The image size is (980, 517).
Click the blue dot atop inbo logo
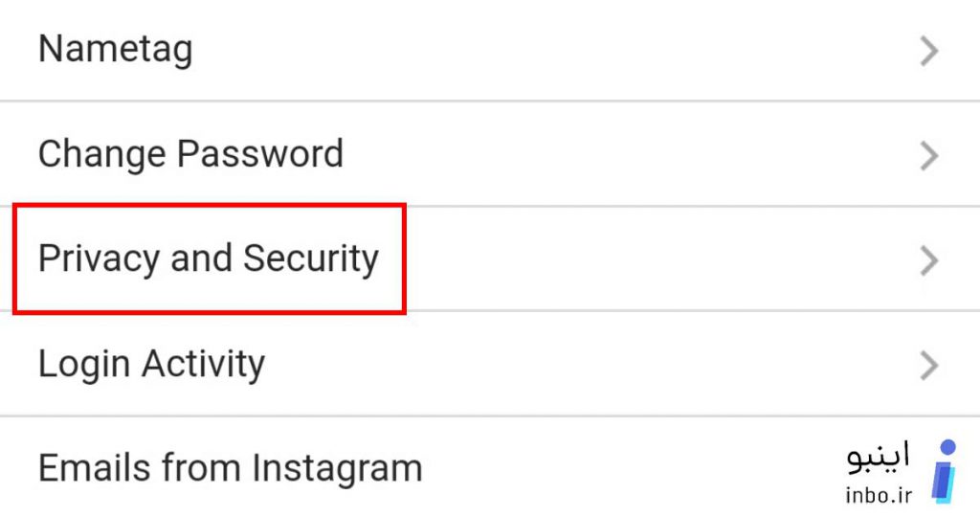click(x=948, y=447)
